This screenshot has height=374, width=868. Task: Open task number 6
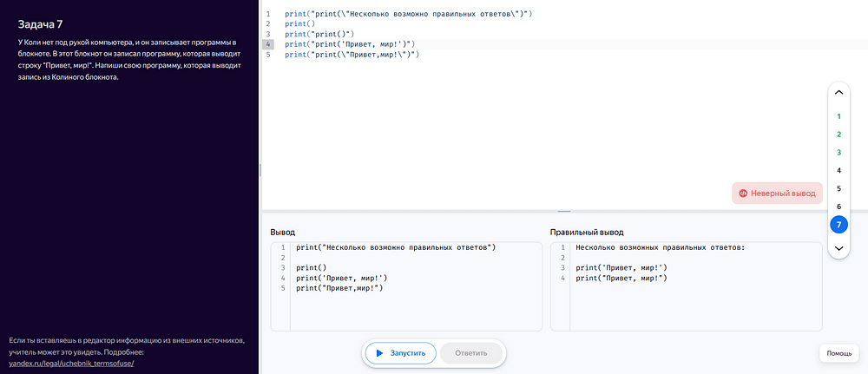[838, 207]
